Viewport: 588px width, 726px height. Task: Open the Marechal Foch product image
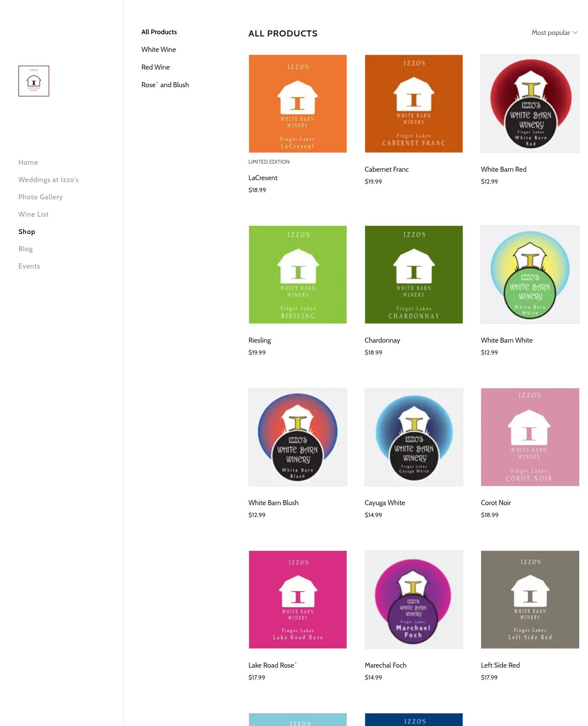click(x=414, y=600)
